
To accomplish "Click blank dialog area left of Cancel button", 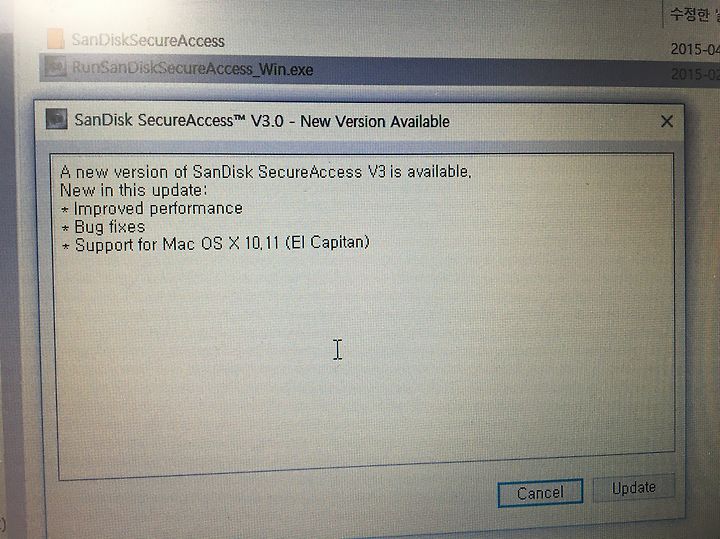I will [271, 500].
